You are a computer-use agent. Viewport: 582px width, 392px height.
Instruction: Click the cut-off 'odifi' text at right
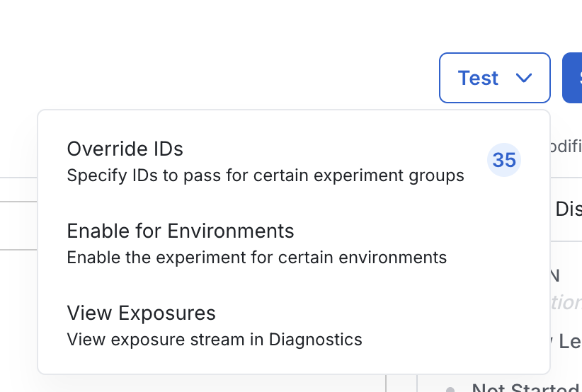tap(566, 146)
